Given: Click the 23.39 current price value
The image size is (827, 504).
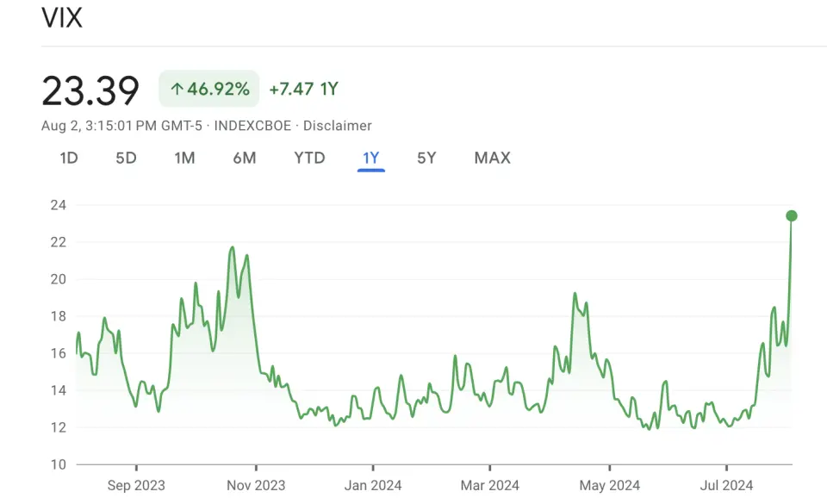Looking at the screenshot, I should 90,90.
